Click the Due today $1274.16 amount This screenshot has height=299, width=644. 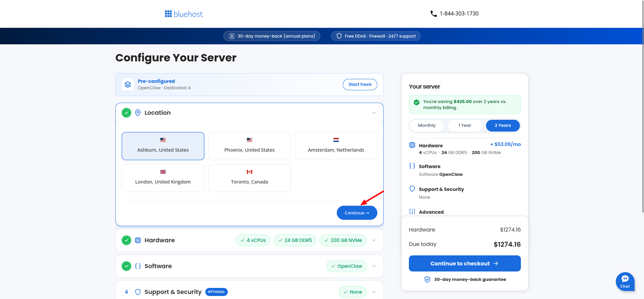pos(507,244)
